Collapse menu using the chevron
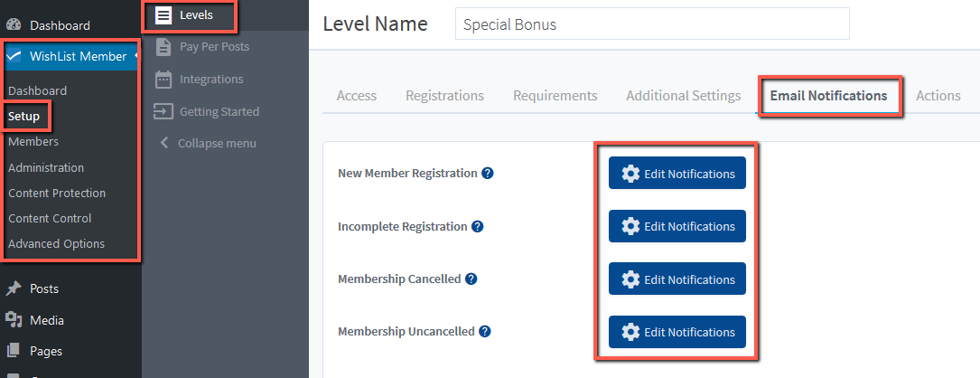Screen dimensions: 980x378 (x=164, y=143)
